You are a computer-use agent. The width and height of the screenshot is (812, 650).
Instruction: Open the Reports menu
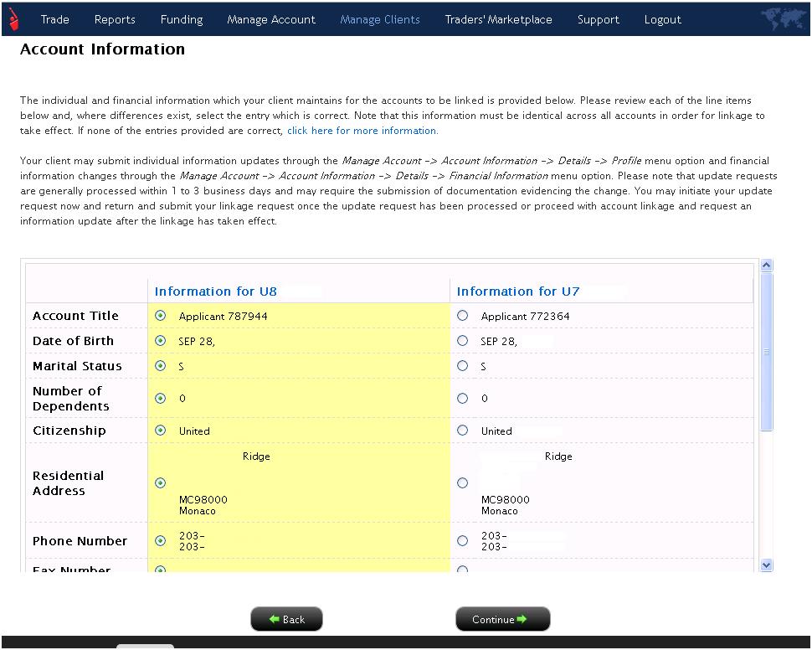point(115,20)
